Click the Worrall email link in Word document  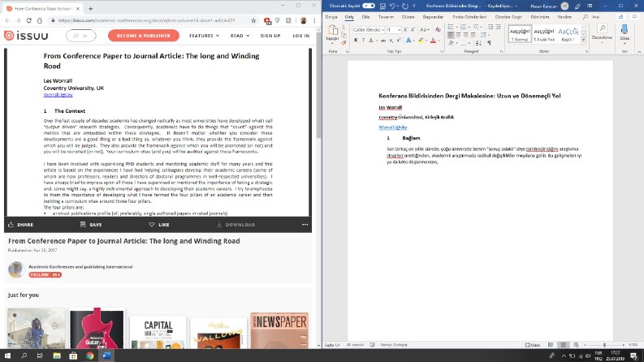(x=392, y=127)
